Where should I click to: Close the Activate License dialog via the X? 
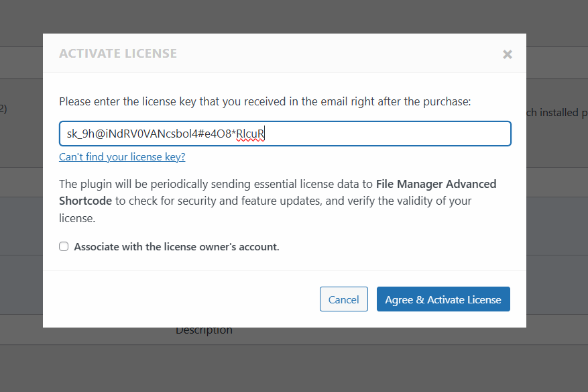coord(507,54)
